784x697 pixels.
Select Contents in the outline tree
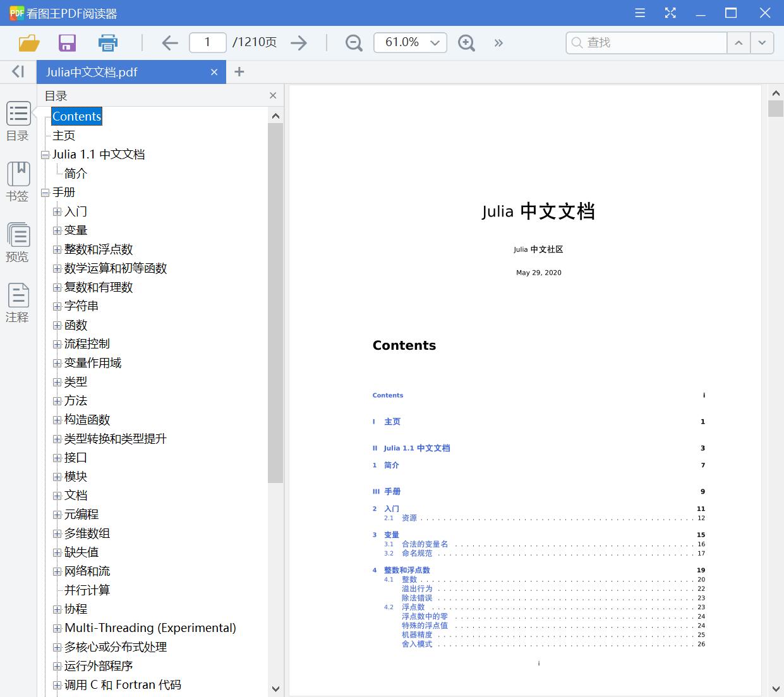coord(76,116)
